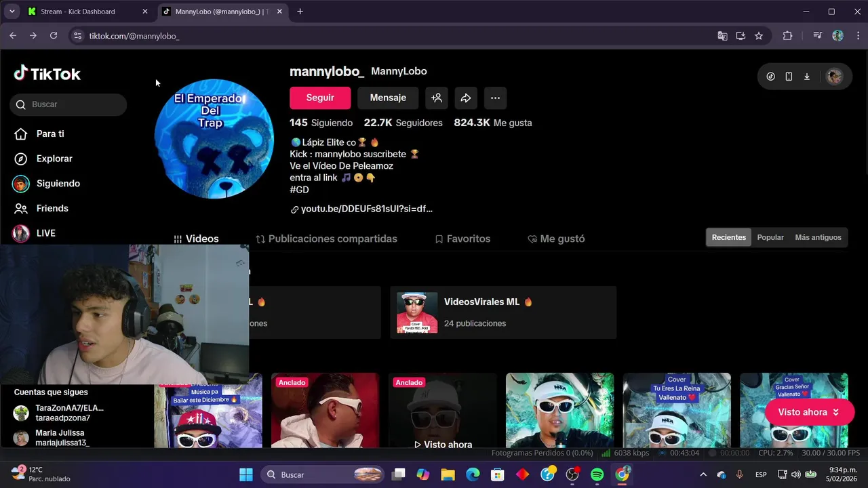Sort videos by Más antiguos

click(818, 237)
